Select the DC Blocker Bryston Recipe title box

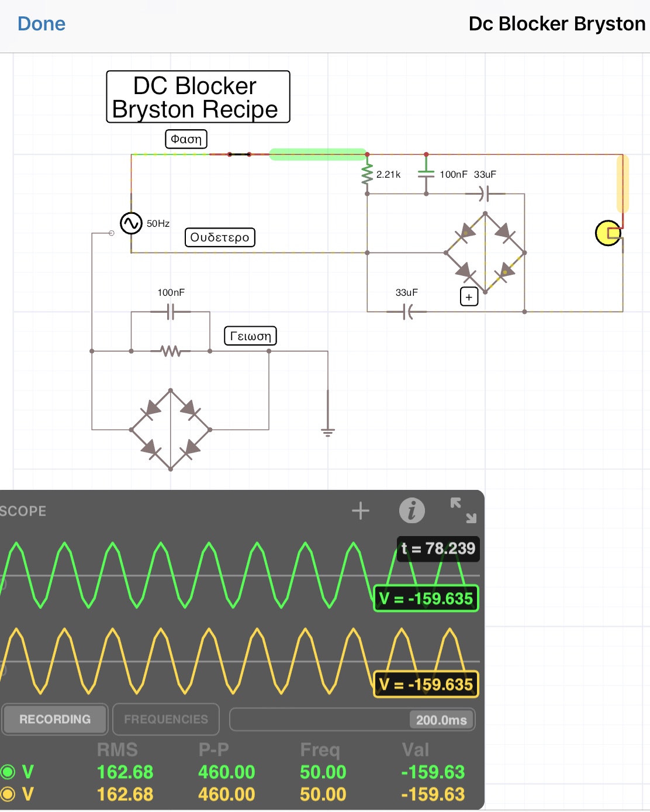pos(198,97)
